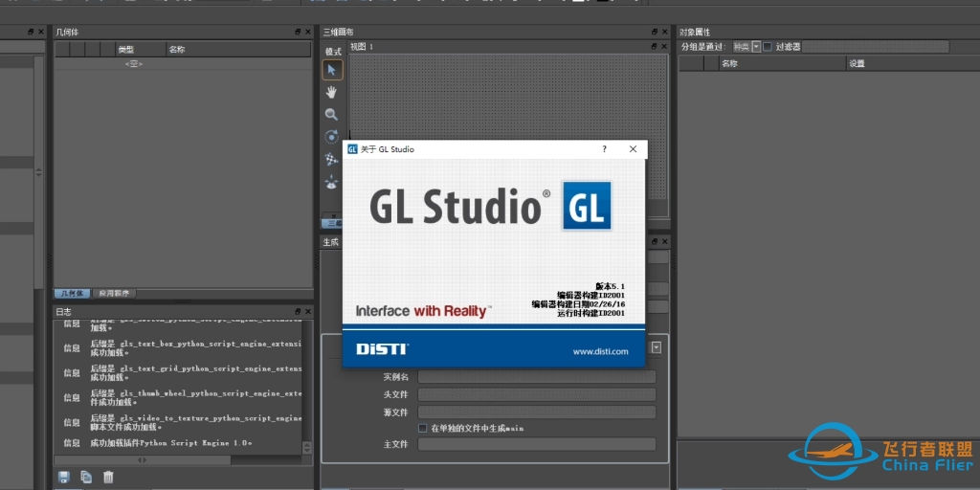The width and height of the screenshot is (980, 490).
Task: Click the 过滤器 filter input field
Action: click(875, 47)
